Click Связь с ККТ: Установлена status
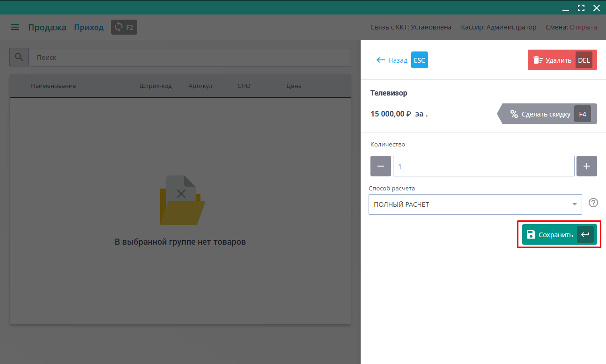The height and width of the screenshot is (364, 606). coord(411,27)
